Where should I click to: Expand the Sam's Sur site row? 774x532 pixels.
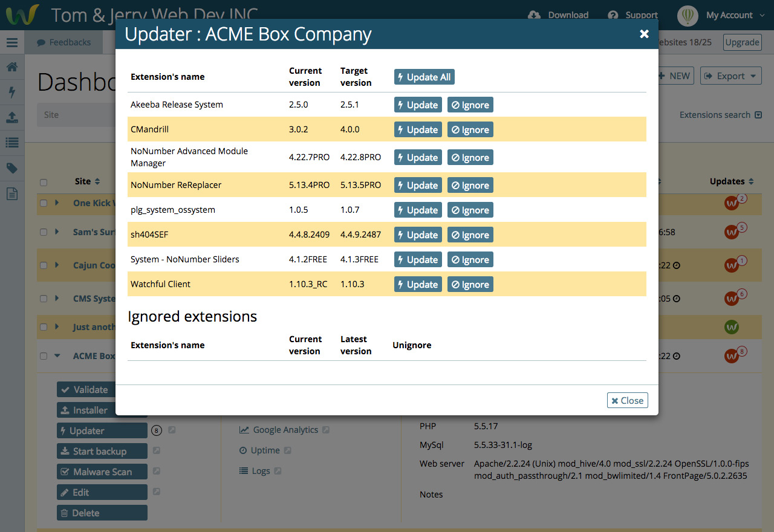coord(57,231)
